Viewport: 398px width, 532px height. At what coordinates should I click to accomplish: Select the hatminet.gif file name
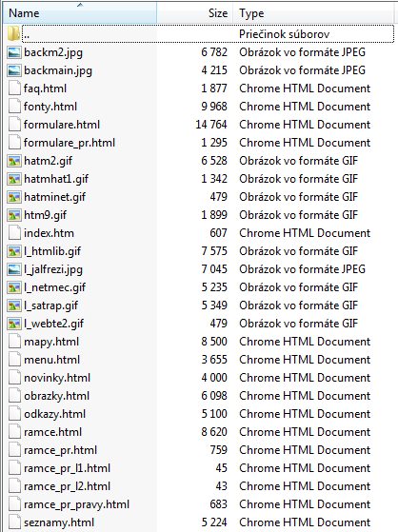54,197
